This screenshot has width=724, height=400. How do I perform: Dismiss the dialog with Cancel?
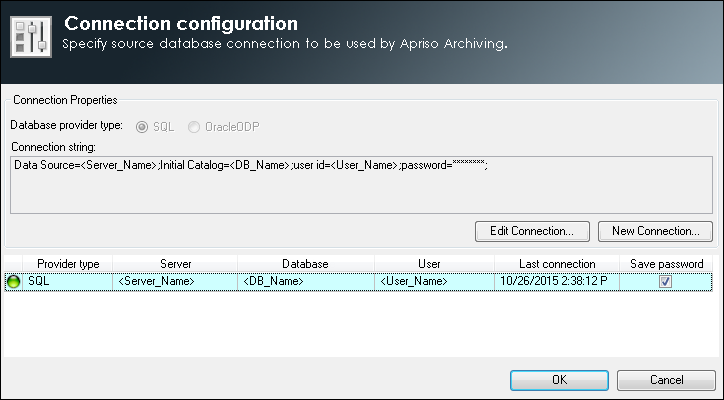[x=665, y=380]
